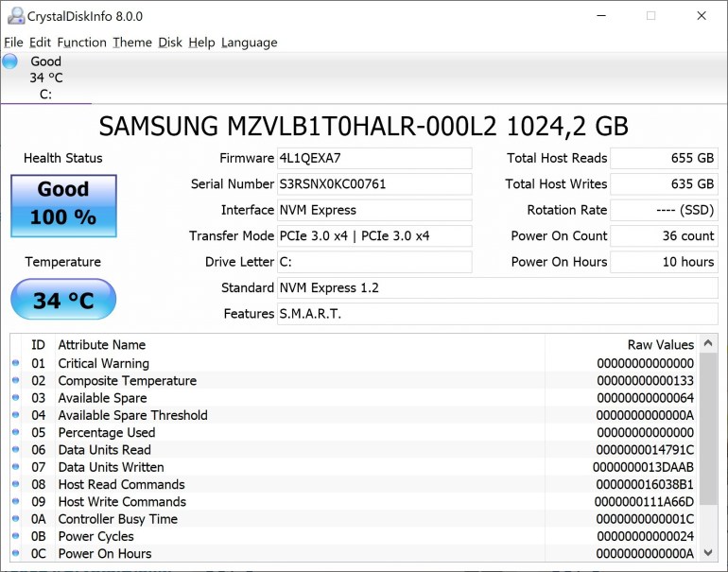This screenshot has width=728, height=572.
Task: Click raw value 0000000014791C
Action: pyautogui.click(x=645, y=450)
